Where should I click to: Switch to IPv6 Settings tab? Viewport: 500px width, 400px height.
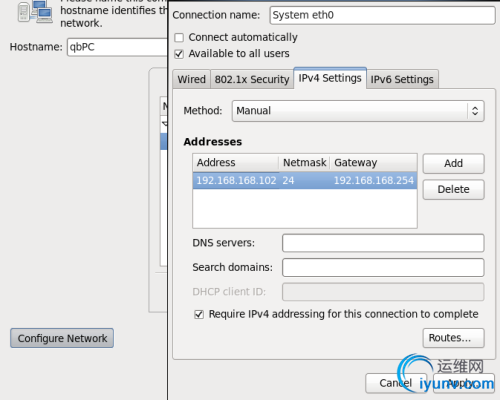point(402,79)
